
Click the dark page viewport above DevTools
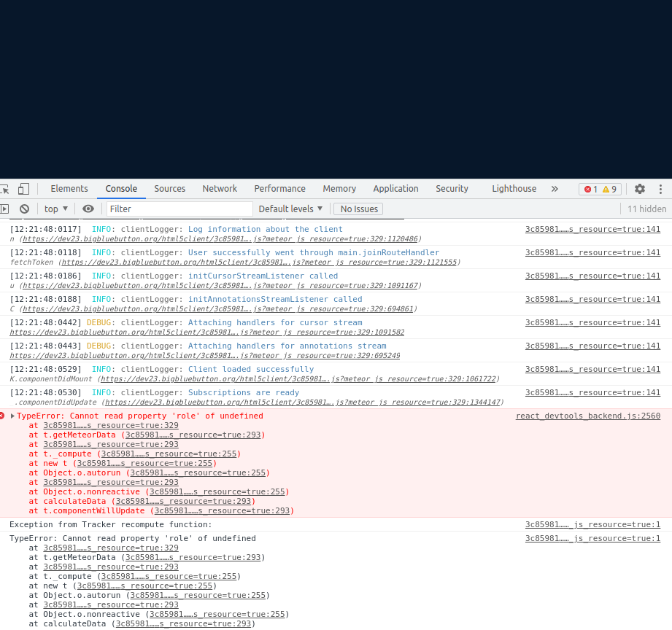pos(336,89)
